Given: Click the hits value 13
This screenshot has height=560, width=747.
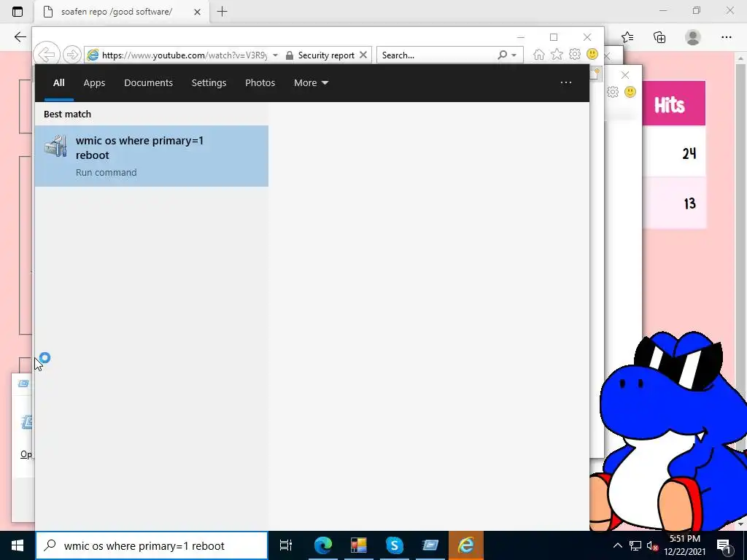Looking at the screenshot, I should tap(690, 204).
